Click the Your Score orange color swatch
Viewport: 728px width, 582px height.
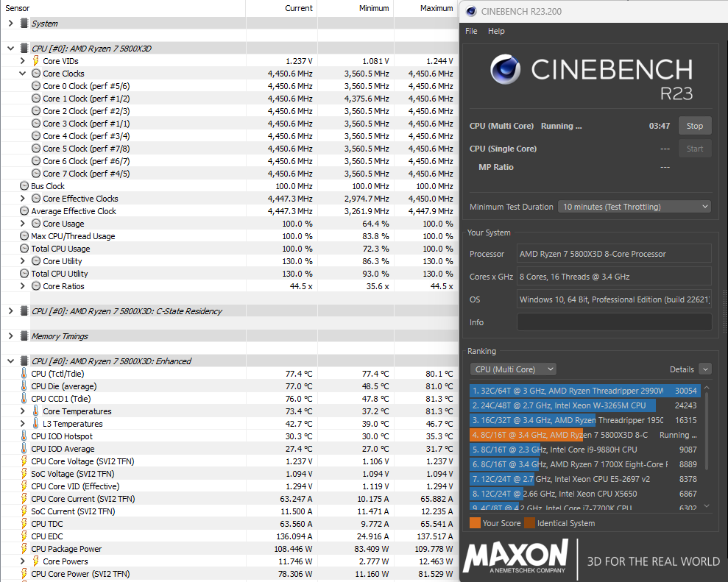[475, 523]
